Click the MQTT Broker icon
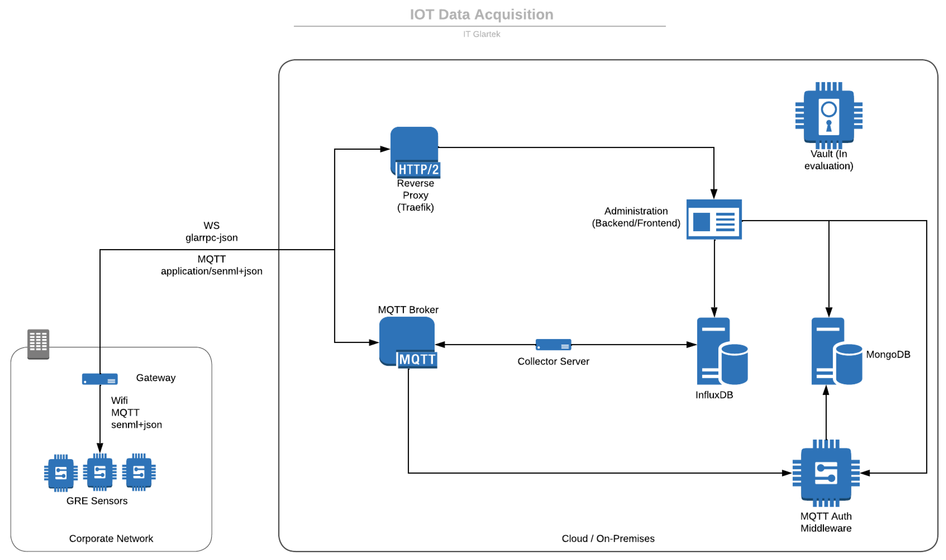Screen dimensions: 946x560 click(407, 342)
